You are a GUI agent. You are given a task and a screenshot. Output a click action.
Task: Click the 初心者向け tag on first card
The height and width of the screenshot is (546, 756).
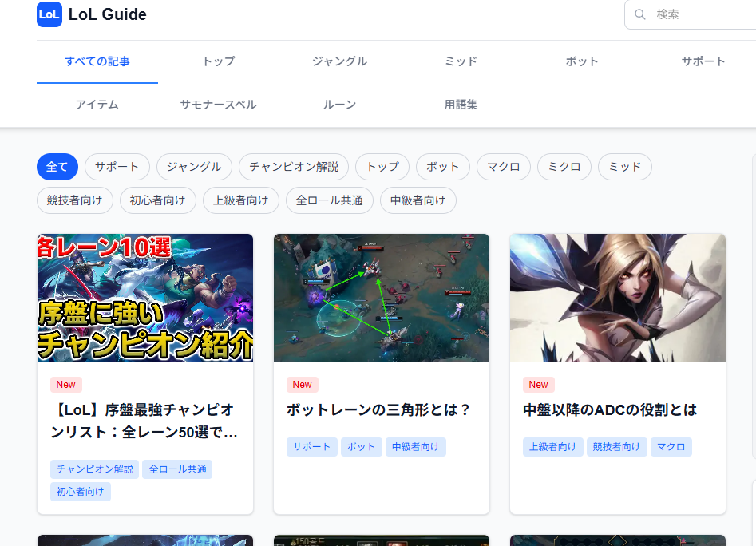pos(81,492)
